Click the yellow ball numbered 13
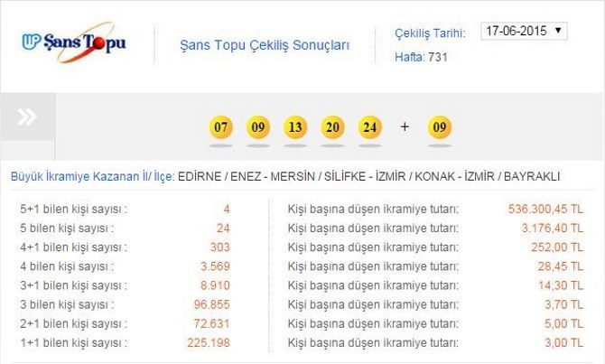 point(295,127)
